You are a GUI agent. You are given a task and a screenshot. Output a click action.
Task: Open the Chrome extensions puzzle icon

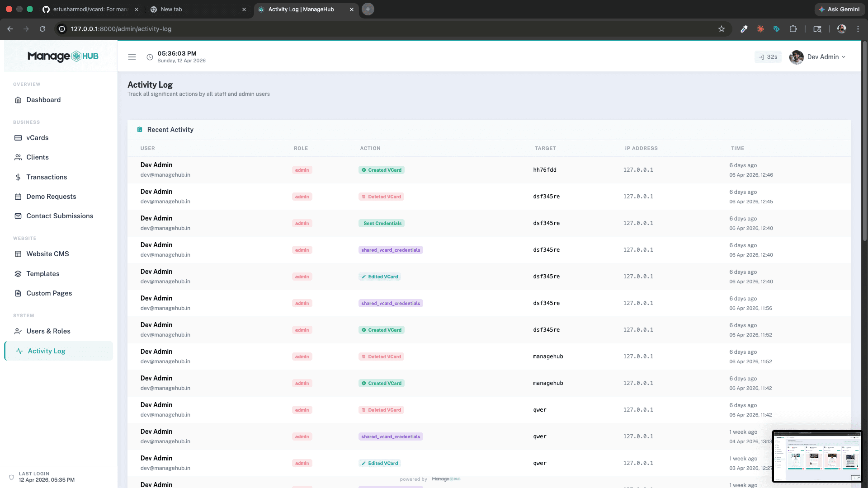(793, 29)
